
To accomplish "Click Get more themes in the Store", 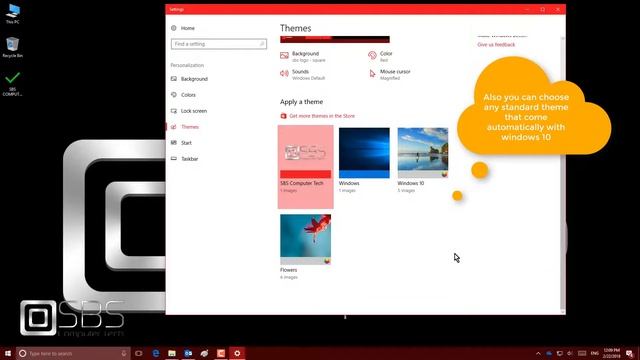I will (322, 116).
